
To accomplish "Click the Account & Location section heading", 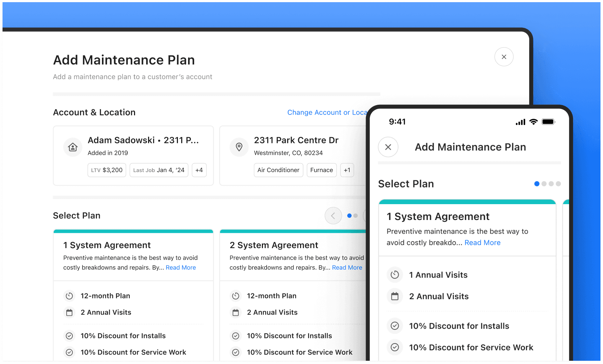I will pos(94,112).
